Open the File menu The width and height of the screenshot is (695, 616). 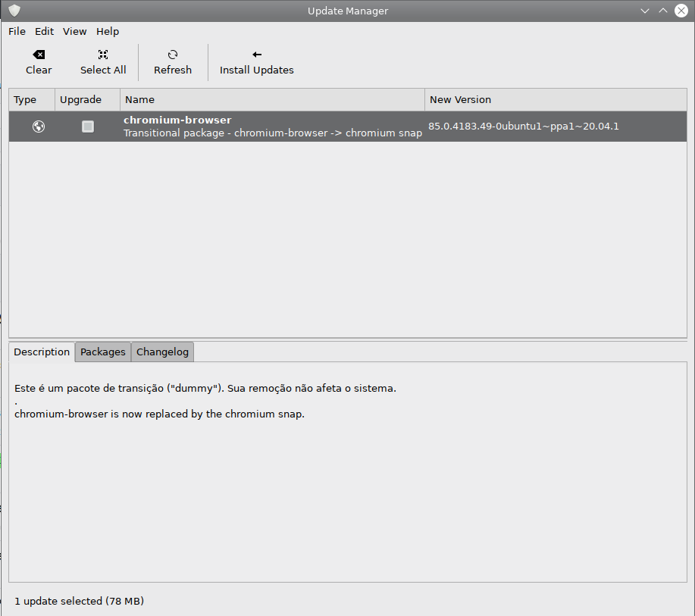click(x=17, y=31)
